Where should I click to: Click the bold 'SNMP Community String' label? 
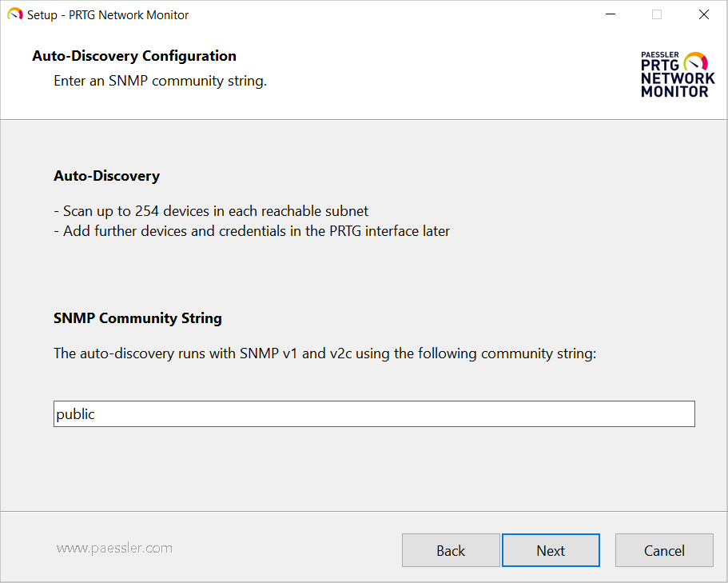(x=137, y=318)
